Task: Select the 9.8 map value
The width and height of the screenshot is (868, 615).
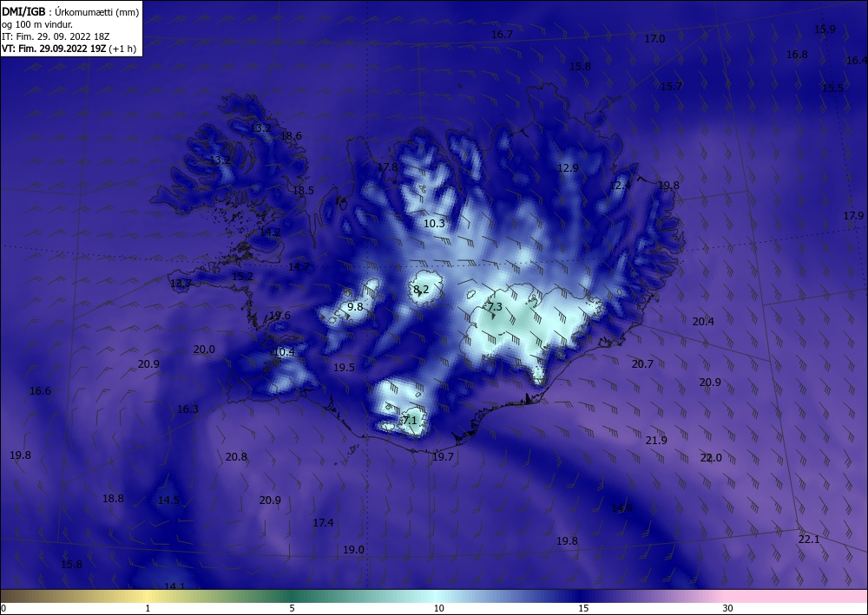Action: point(355,306)
